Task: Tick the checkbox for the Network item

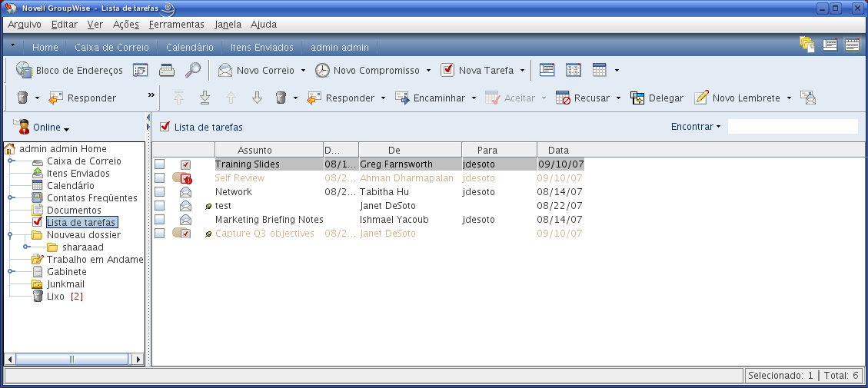Action: coord(159,192)
